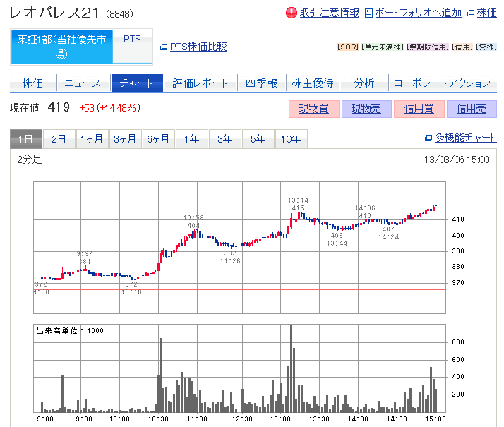Select the 東証1部 market tab
Screen dimensions: 504x427
(x=61, y=47)
